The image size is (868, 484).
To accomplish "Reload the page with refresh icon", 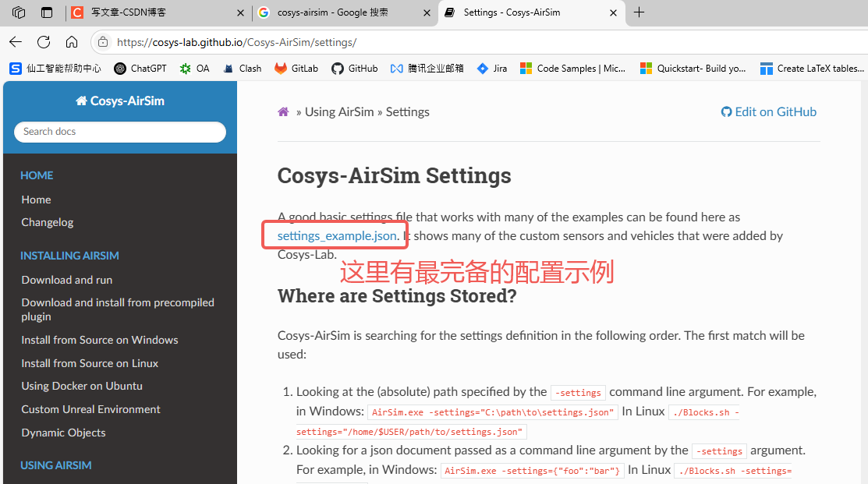I will tap(44, 42).
